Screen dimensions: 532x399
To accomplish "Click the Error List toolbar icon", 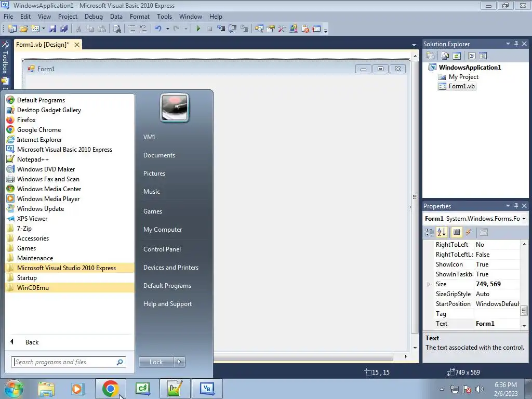I will point(305,29).
